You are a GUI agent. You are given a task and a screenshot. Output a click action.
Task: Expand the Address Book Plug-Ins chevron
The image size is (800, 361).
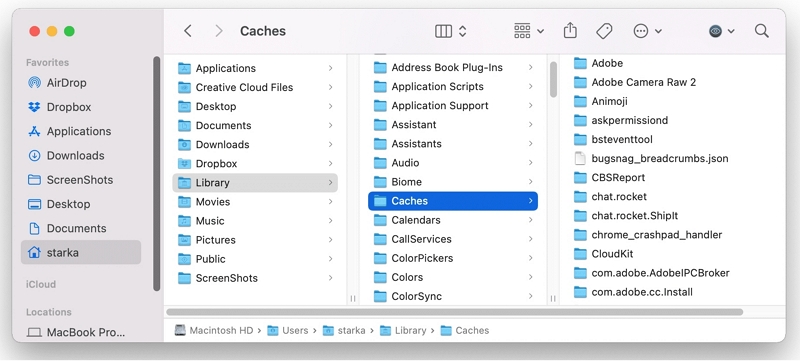point(531,67)
